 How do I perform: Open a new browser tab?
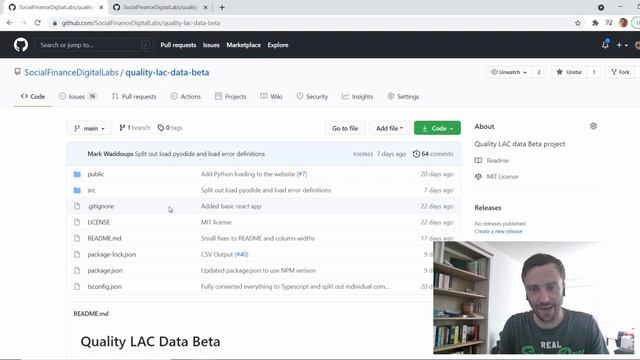pos(222,7)
